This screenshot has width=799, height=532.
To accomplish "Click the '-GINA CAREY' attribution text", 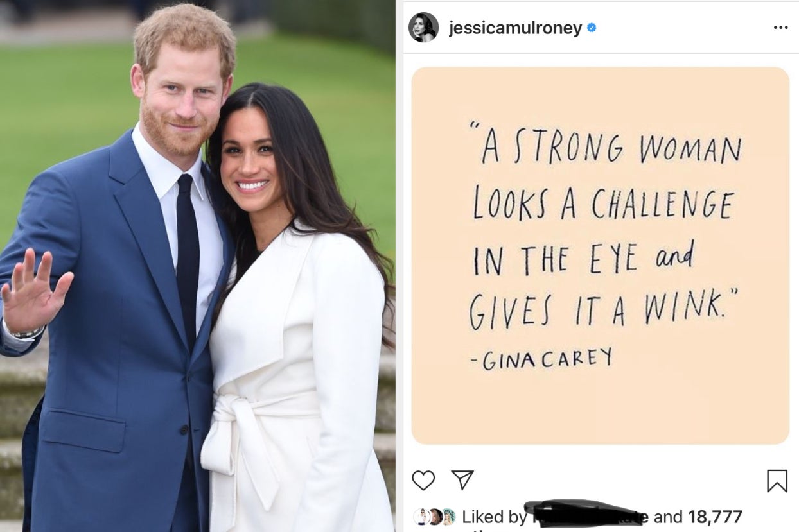I will pos(540,360).
